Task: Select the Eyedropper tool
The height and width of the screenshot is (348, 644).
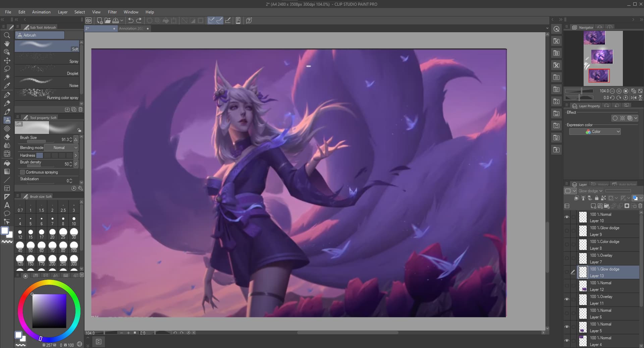Action: point(7,86)
